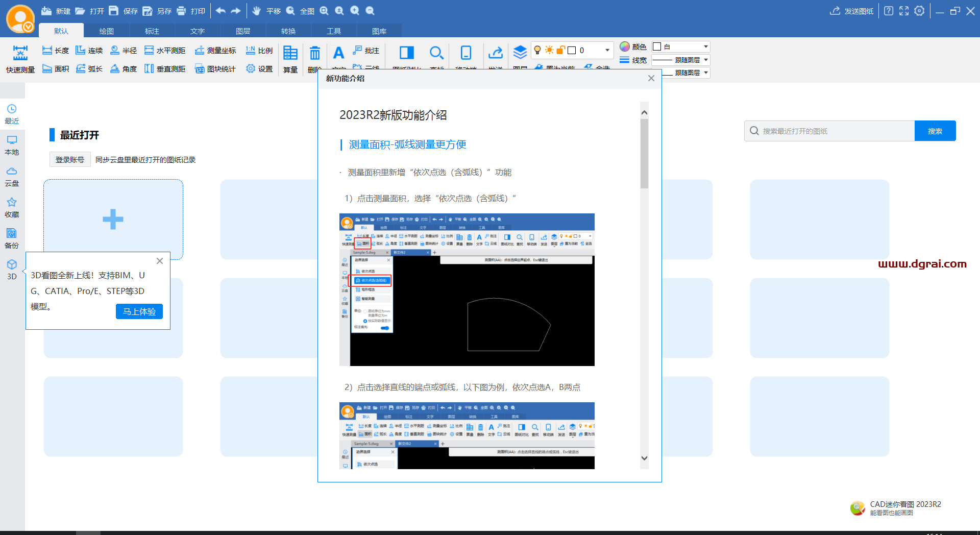The height and width of the screenshot is (535, 980).
Task: Close the 新功能介绍 dialog
Action: tap(651, 78)
